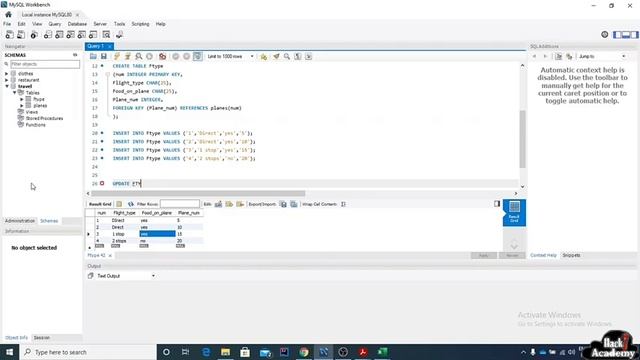The image size is (640, 360).
Task: Click the Apply button
Action: 484,256
